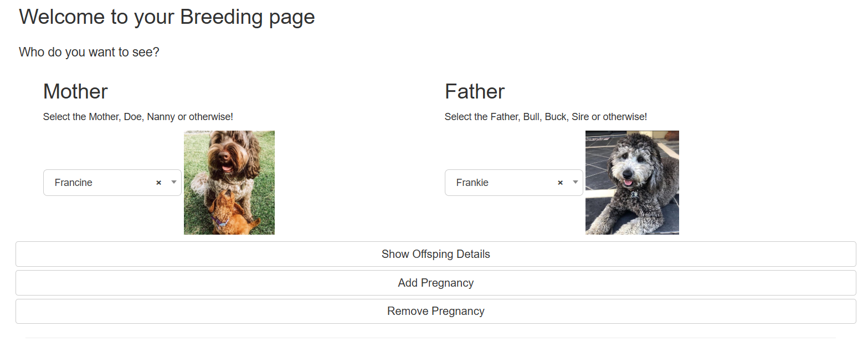The width and height of the screenshot is (868, 347).
Task: Click Frankie's gray dog photo
Action: tap(632, 183)
